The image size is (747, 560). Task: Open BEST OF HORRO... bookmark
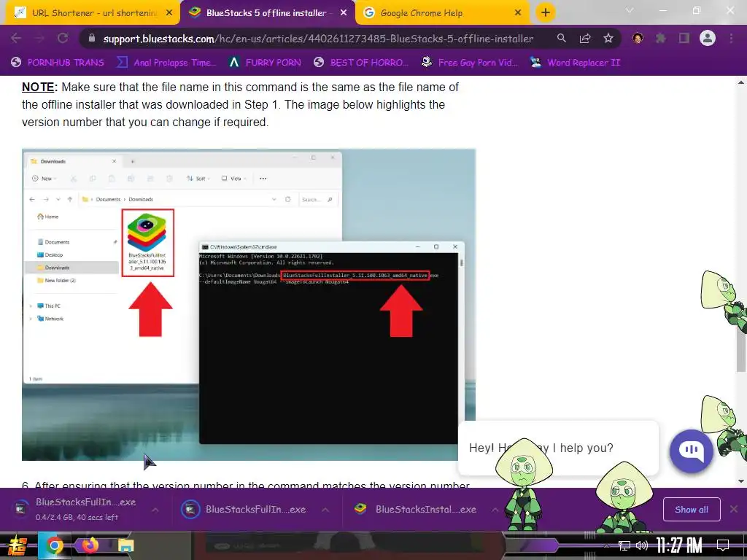[x=361, y=63]
